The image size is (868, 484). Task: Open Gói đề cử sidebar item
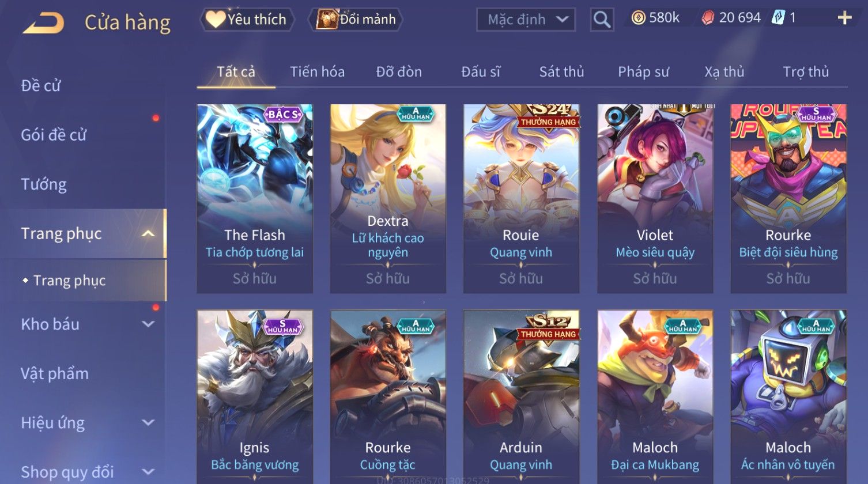(54, 135)
